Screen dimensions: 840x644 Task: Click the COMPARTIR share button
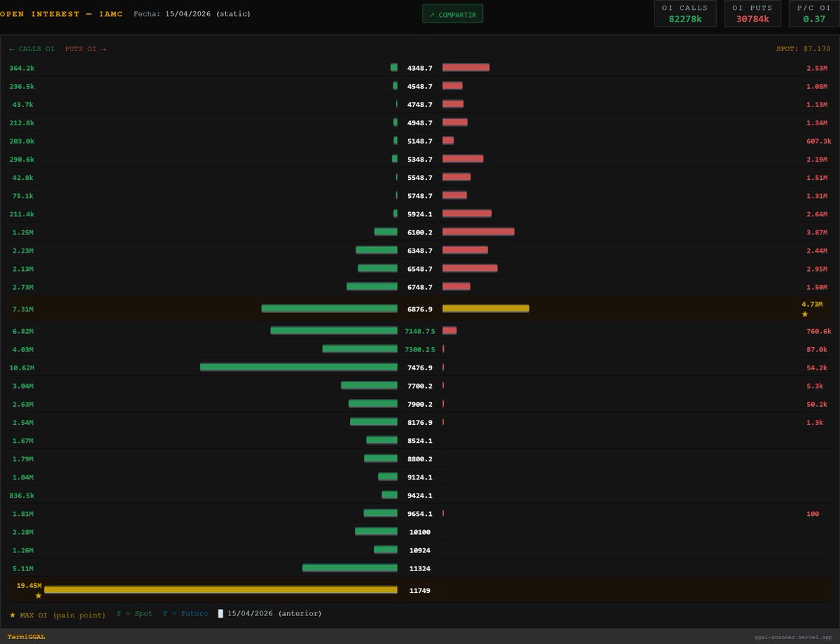tap(452, 14)
